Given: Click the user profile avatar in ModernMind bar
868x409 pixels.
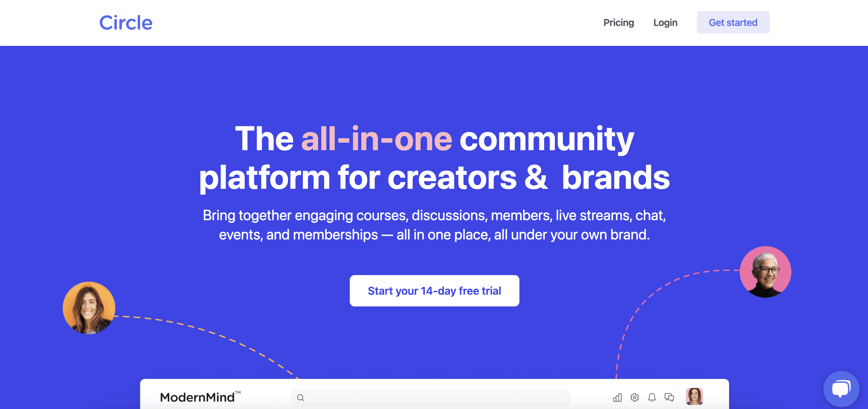Looking at the screenshot, I should (x=694, y=396).
